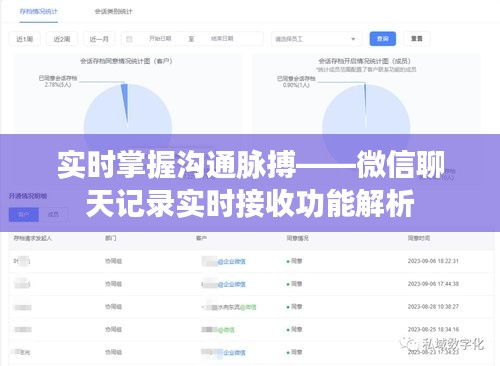Click the blue 查询 button

pos(383,39)
